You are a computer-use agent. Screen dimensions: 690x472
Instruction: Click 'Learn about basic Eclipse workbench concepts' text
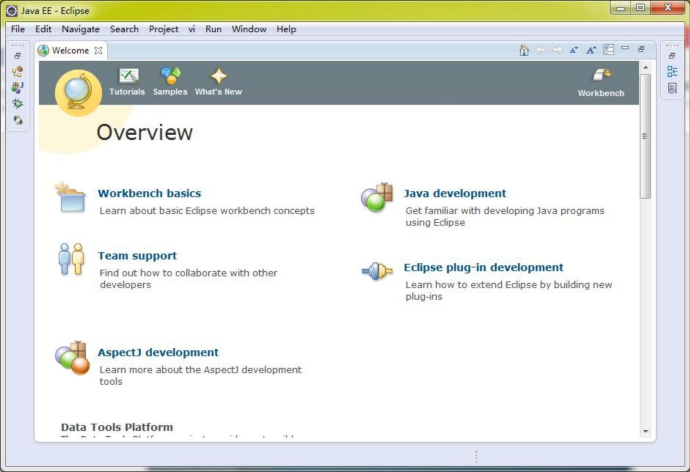click(207, 211)
